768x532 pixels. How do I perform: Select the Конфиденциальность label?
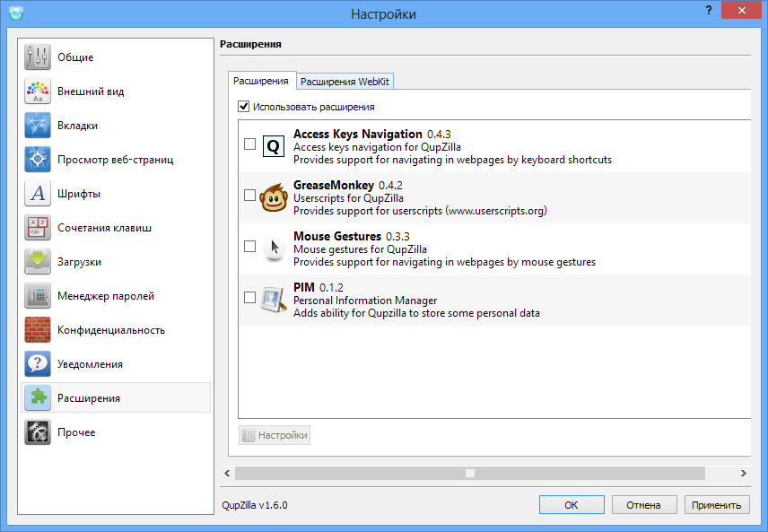coord(111,330)
